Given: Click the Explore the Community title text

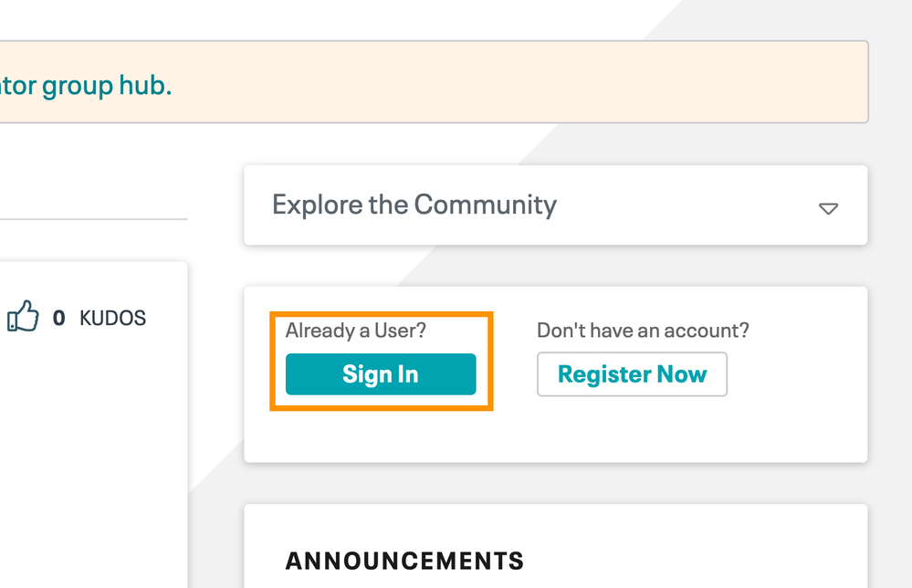Looking at the screenshot, I should tap(414, 204).
